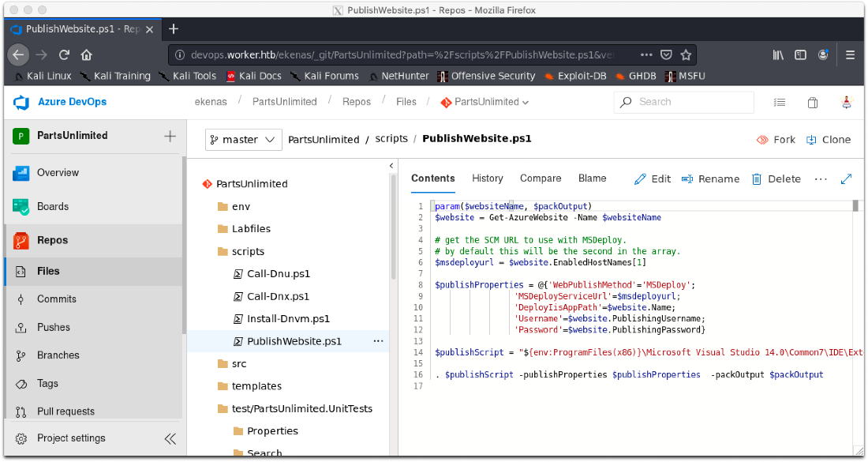Enter full screen mode with the expand icon
This screenshot has height=462, width=868.
point(846,179)
